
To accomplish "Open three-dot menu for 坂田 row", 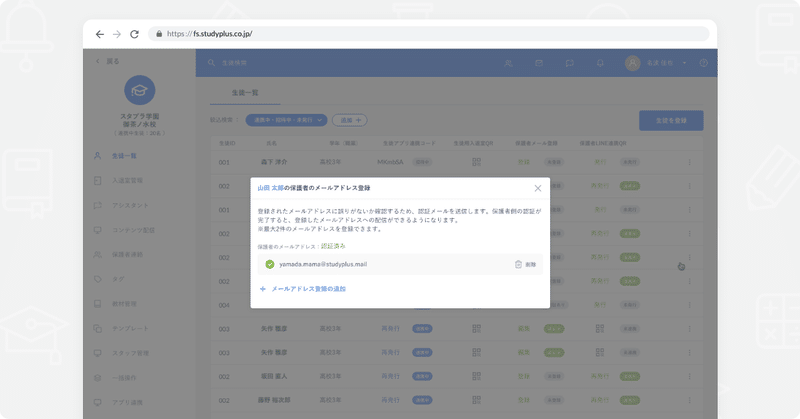I will (689, 376).
